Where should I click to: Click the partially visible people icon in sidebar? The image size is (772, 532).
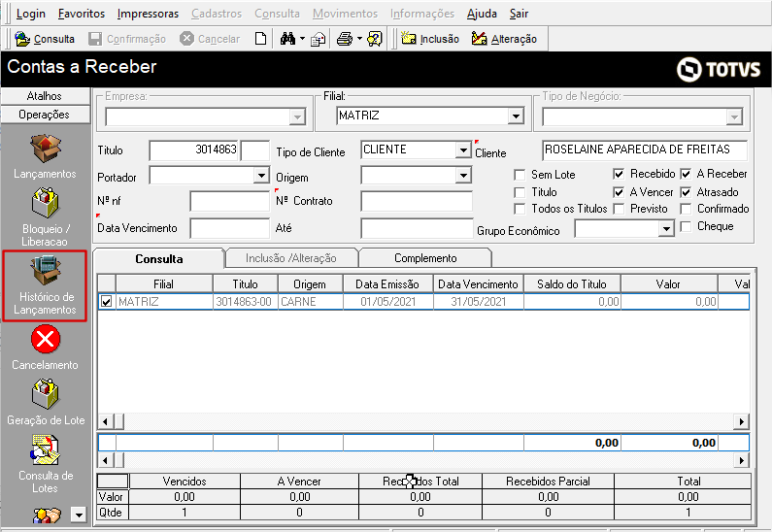tap(48, 515)
